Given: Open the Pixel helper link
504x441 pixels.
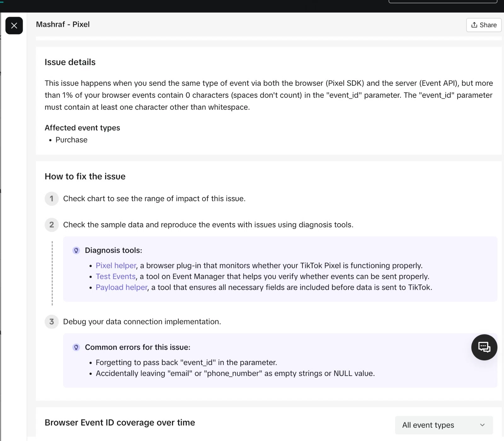Looking at the screenshot, I should (x=116, y=265).
